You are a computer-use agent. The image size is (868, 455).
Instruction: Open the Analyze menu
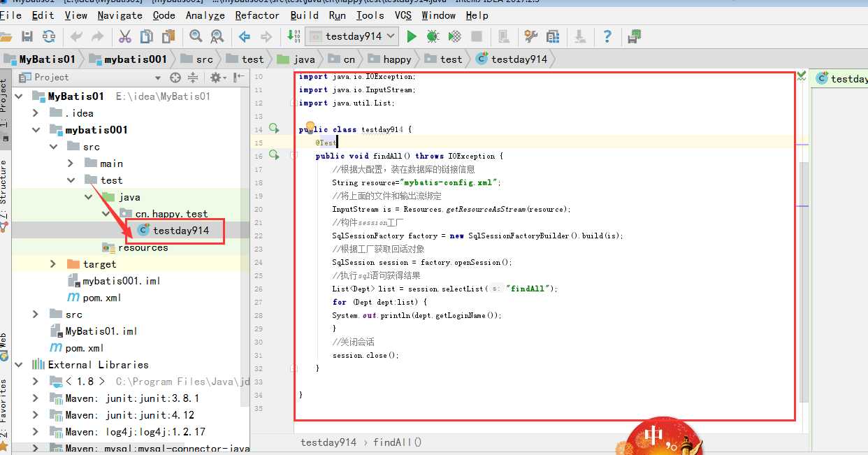pos(205,15)
